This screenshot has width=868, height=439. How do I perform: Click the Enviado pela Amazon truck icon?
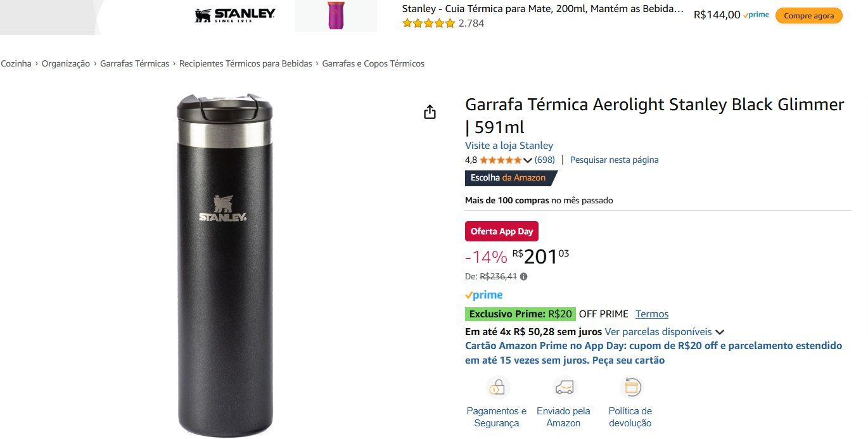[x=564, y=387]
